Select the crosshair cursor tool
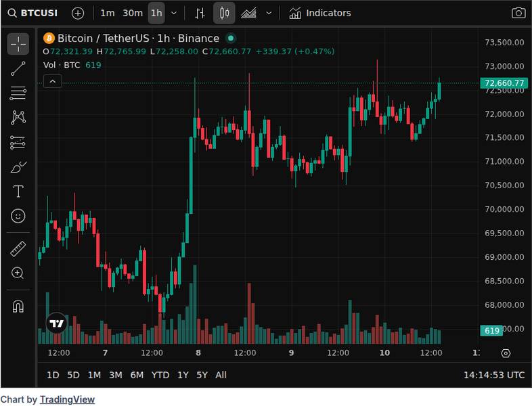This screenshot has height=406, width=532. tap(18, 44)
